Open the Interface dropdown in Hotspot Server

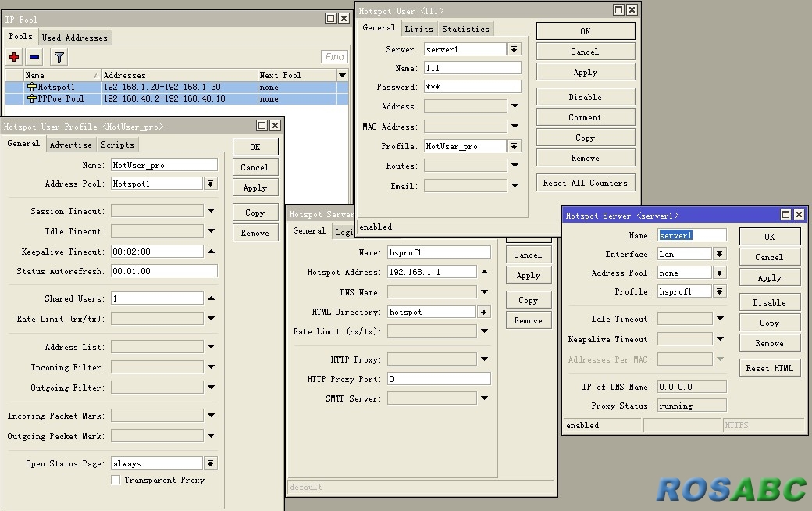point(719,254)
